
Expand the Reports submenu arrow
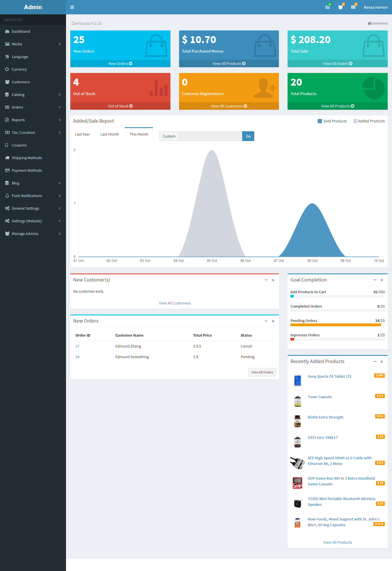click(60, 120)
